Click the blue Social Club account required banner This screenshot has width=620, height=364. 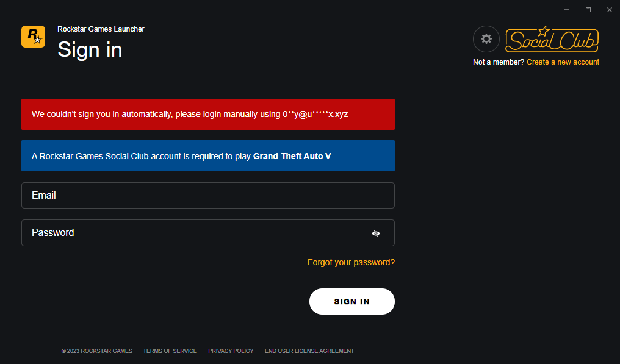(208, 155)
